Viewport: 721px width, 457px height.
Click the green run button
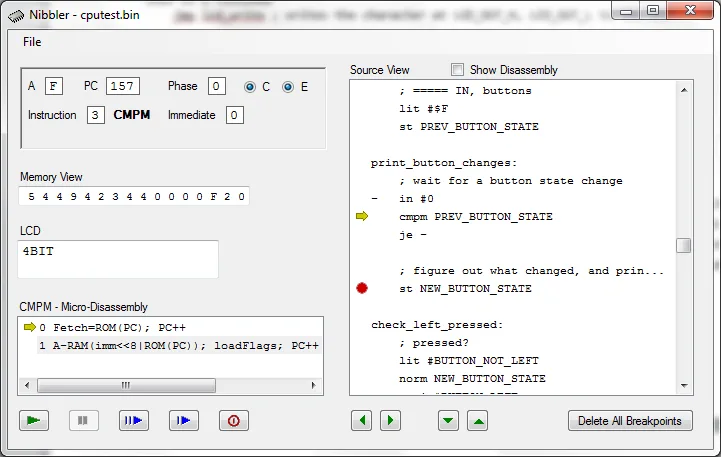tap(34, 420)
